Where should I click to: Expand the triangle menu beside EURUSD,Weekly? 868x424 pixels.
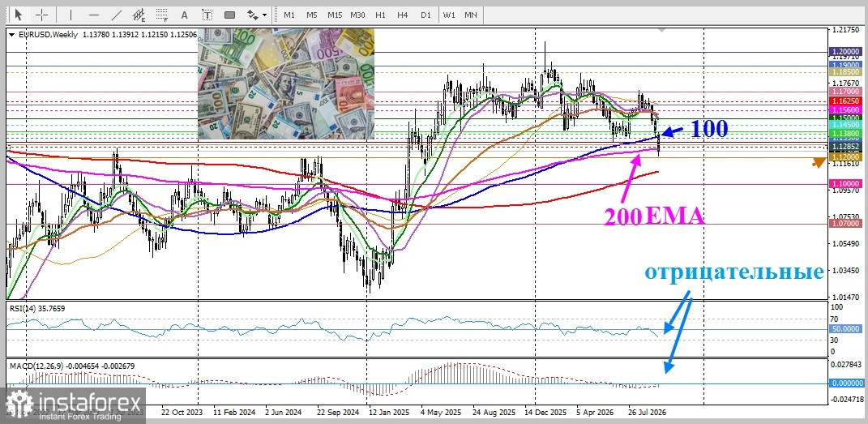pos(12,34)
